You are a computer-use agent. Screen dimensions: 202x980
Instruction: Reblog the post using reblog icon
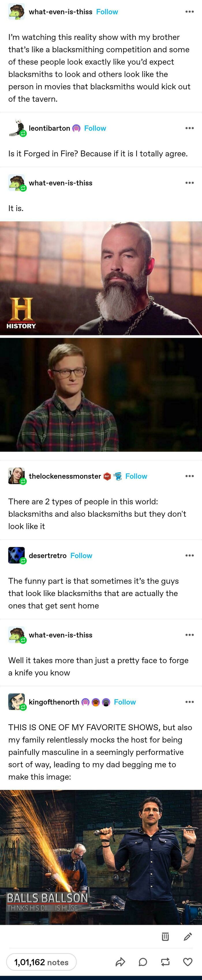[165, 962]
